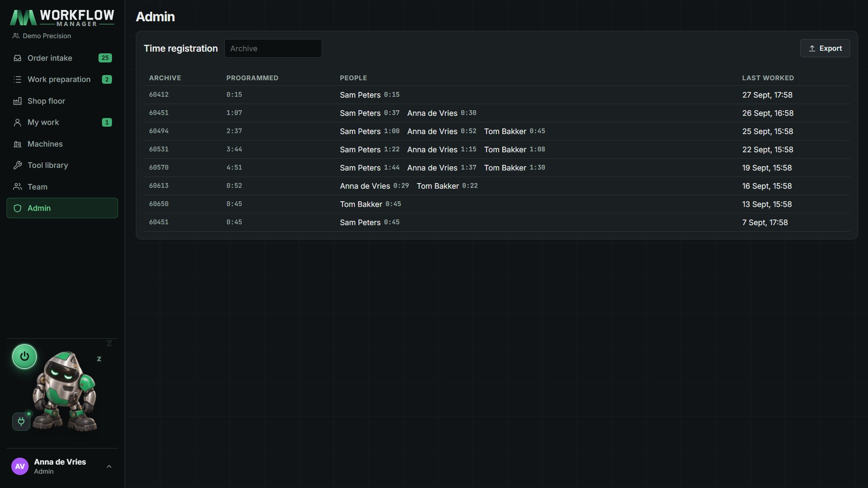
Task: Select the My work person icon
Action: tap(17, 122)
